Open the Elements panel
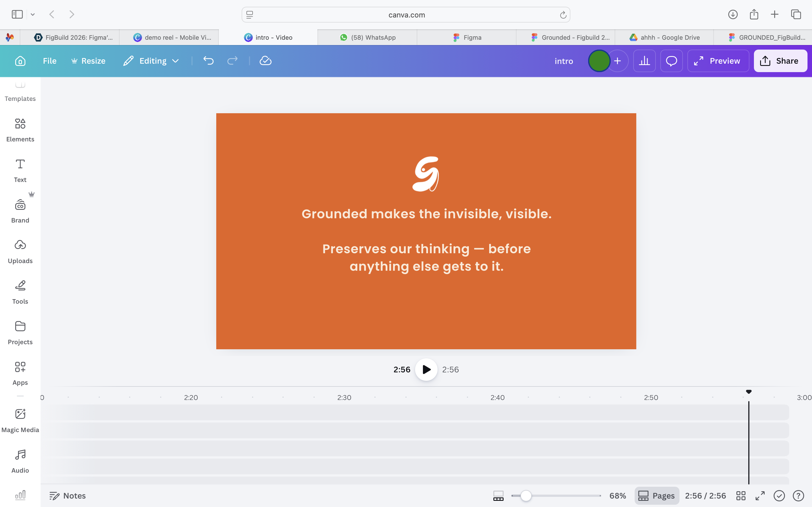 point(20,130)
